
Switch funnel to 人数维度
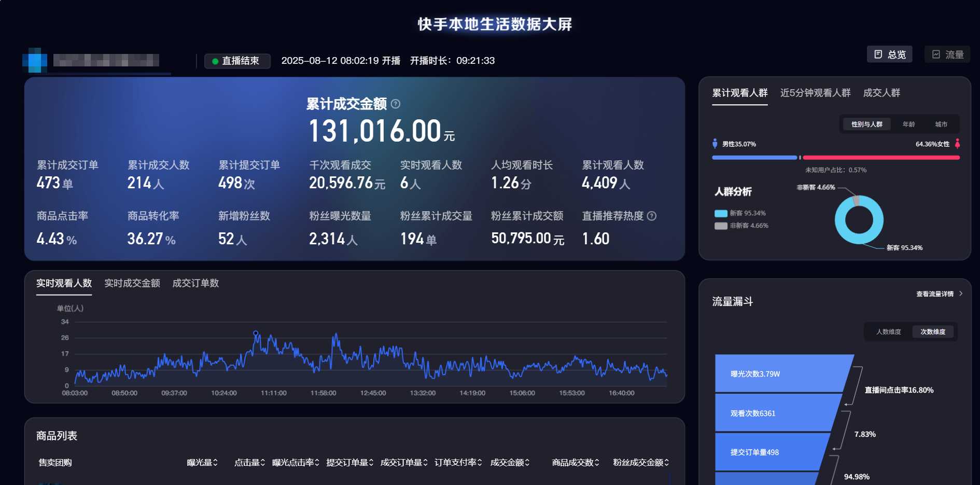point(888,332)
